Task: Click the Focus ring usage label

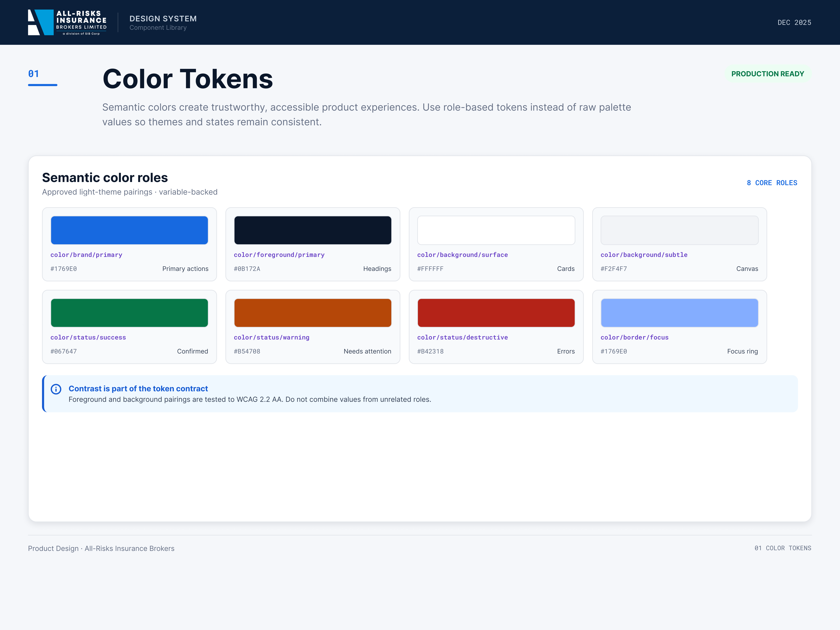Action: click(742, 351)
